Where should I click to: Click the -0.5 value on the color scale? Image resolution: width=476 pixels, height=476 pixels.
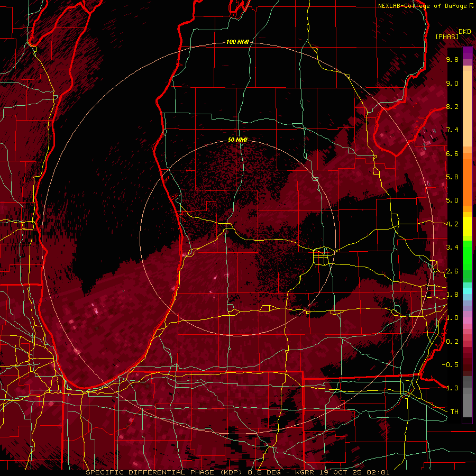[x=450, y=365]
